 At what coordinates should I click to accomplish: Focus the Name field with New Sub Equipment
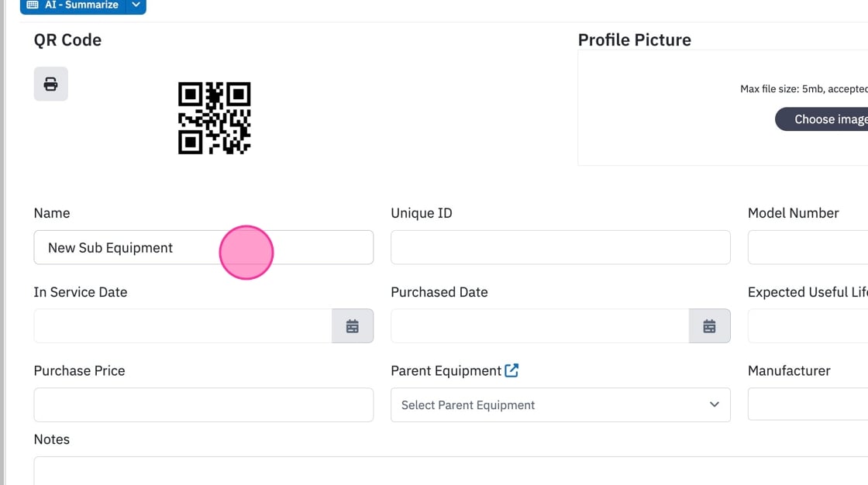pos(204,247)
